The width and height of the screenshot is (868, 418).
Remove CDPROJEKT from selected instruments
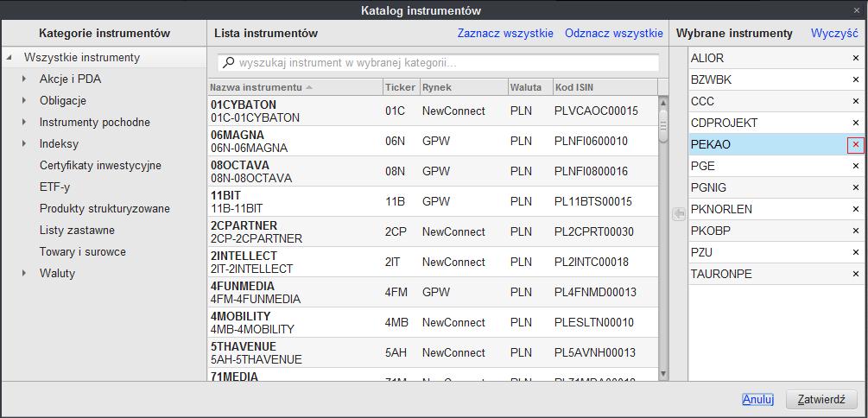pyautogui.click(x=855, y=123)
